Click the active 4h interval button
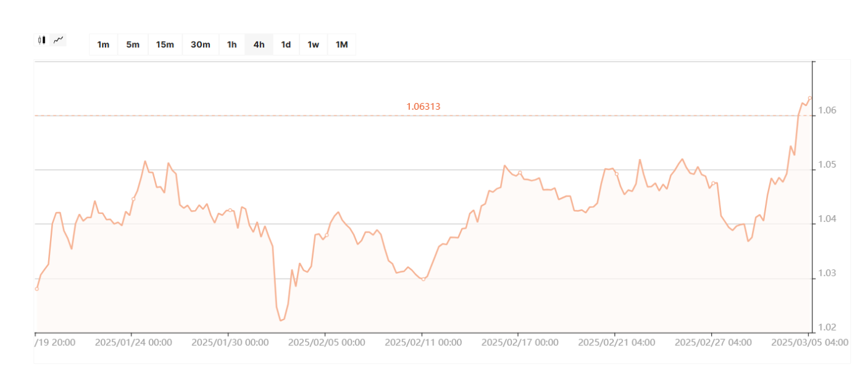The height and width of the screenshot is (370, 868). pyautogui.click(x=259, y=44)
